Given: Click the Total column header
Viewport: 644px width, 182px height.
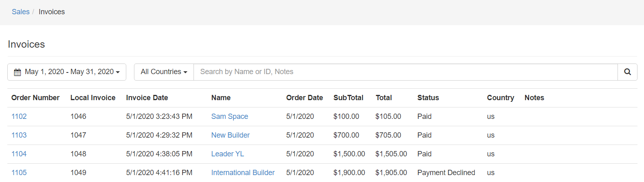Looking at the screenshot, I should [383, 98].
